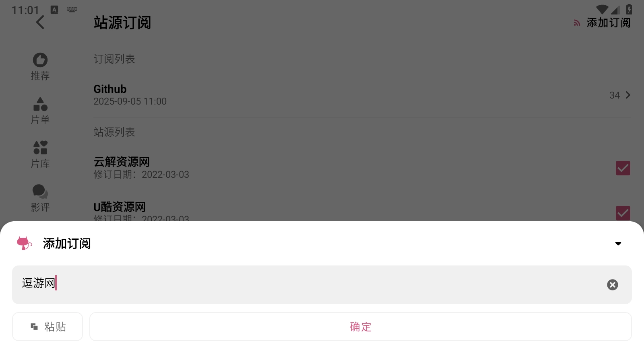Open the 片库 library icon in sidebar
Screen dimensions: 644x362
(40, 148)
